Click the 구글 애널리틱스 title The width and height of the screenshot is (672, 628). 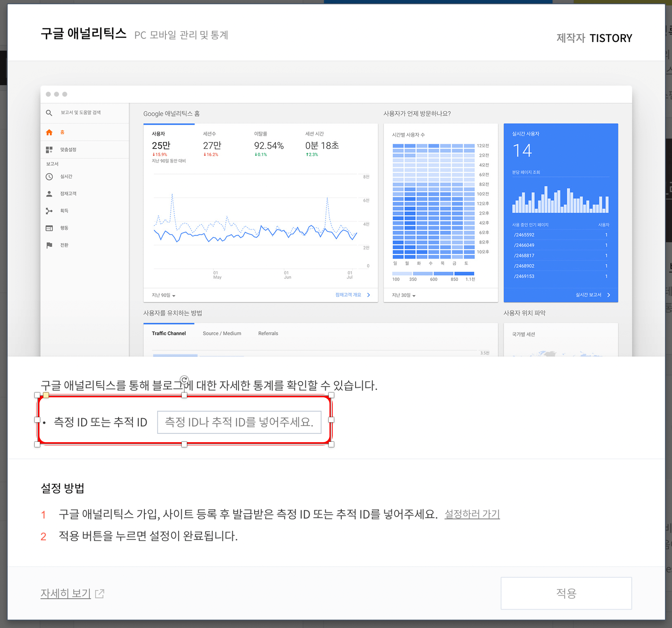(84, 34)
